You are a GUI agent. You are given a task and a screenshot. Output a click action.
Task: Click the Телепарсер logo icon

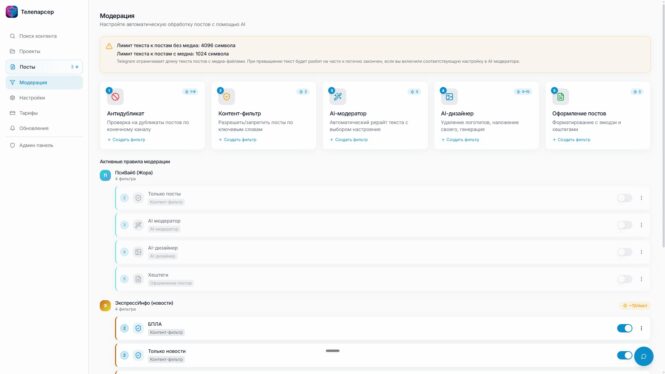pos(12,12)
